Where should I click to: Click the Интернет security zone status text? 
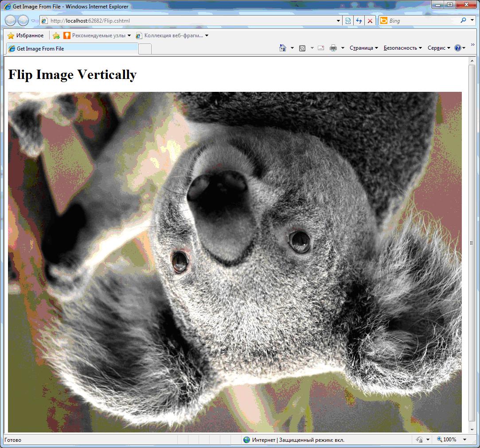(298, 440)
